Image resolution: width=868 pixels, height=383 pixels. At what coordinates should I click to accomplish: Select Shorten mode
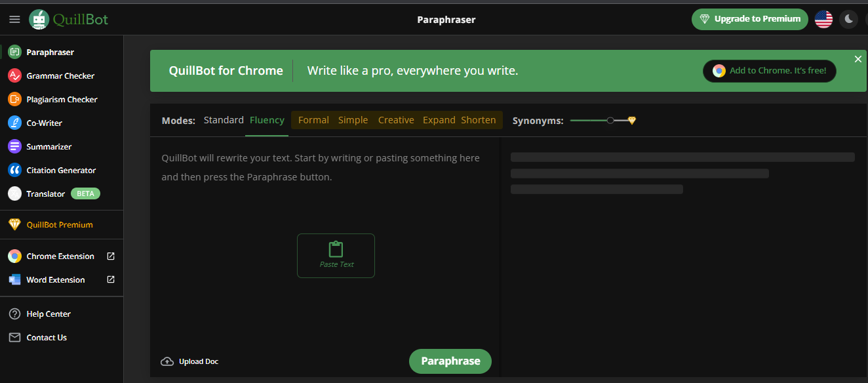(479, 120)
